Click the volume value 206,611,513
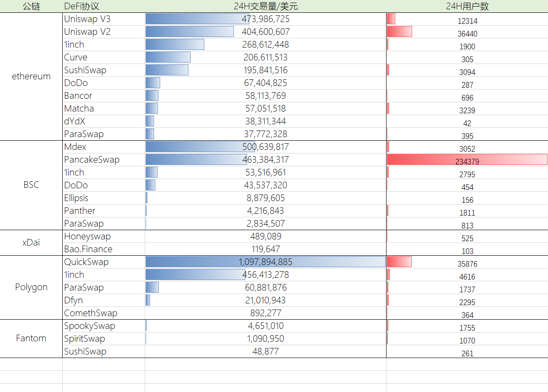Image resolution: width=548 pixels, height=392 pixels. tap(266, 57)
